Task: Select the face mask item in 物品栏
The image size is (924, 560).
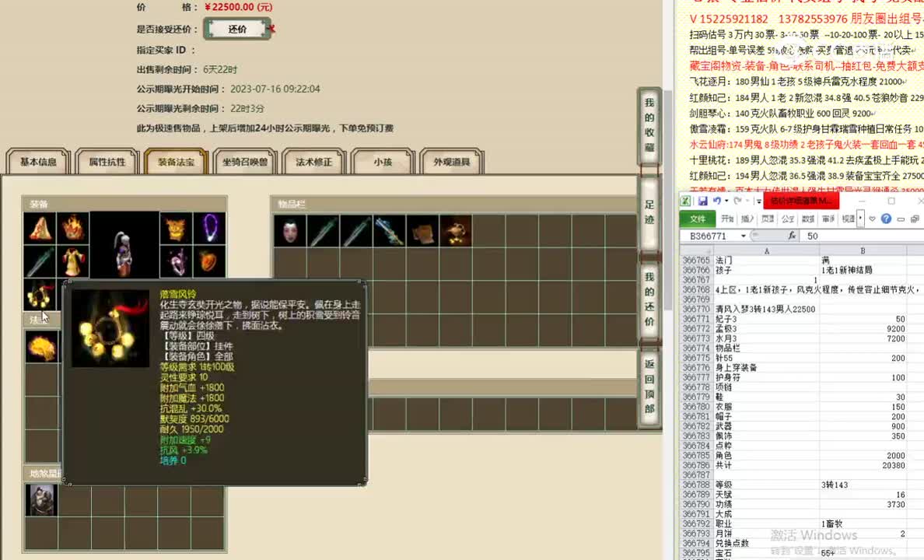Action: coord(289,230)
